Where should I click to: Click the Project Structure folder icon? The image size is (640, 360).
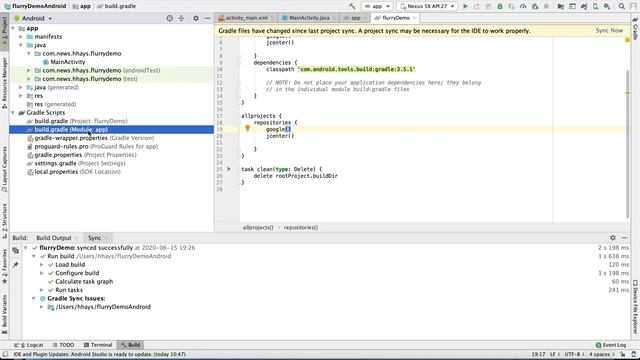[561, 6]
